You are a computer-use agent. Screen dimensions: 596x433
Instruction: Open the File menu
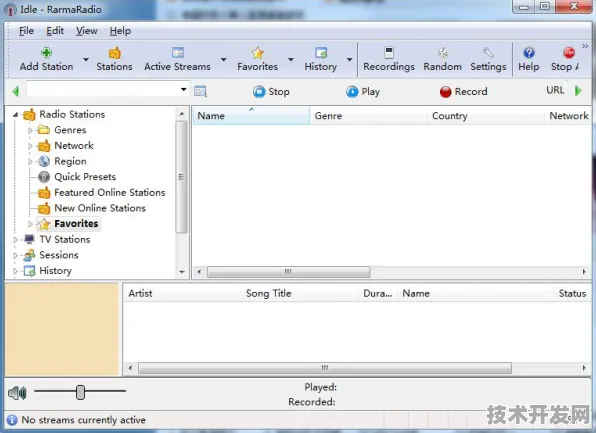pyautogui.click(x=26, y=31)
